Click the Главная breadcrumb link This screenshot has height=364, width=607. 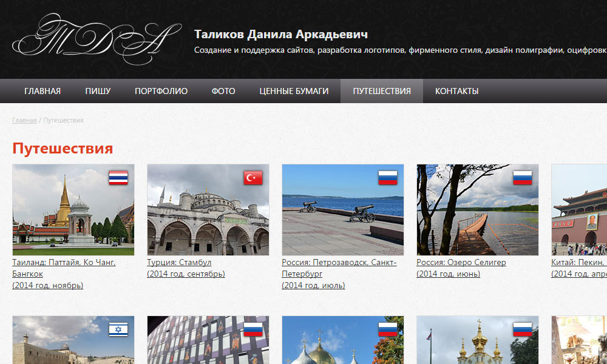[x=24, y=120]
